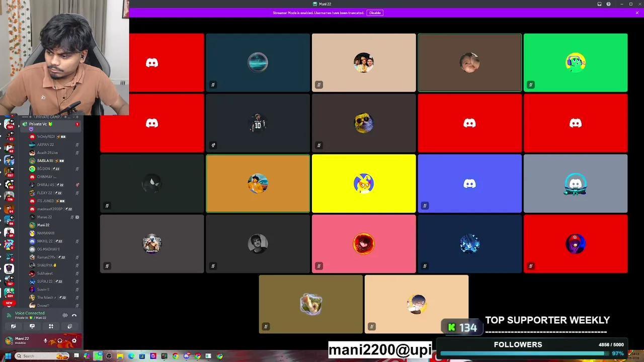Open Microsoft Store from the taskbar
Image resolution: width=644 pixels, height=362 pixels.
[142, 356]
